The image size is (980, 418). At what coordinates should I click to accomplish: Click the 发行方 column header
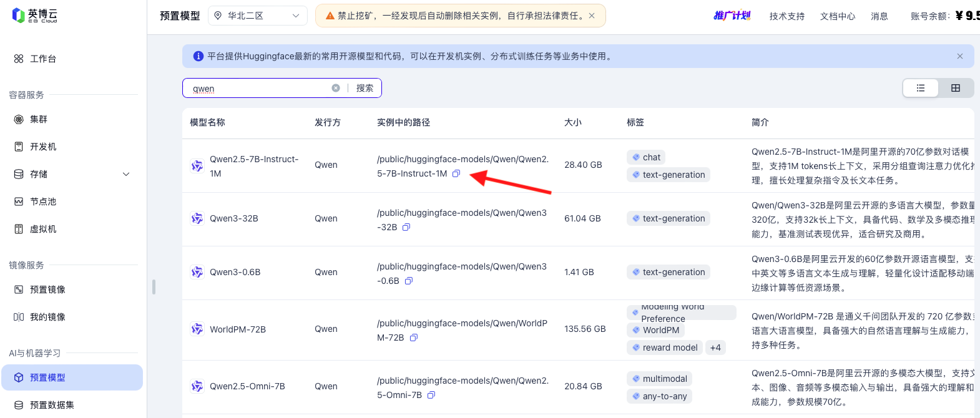pyautogui.click(x=328, y=122)
